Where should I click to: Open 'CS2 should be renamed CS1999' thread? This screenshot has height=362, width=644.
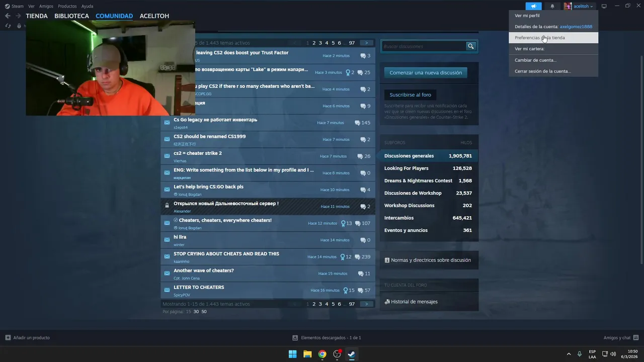[x=210, y=136]
